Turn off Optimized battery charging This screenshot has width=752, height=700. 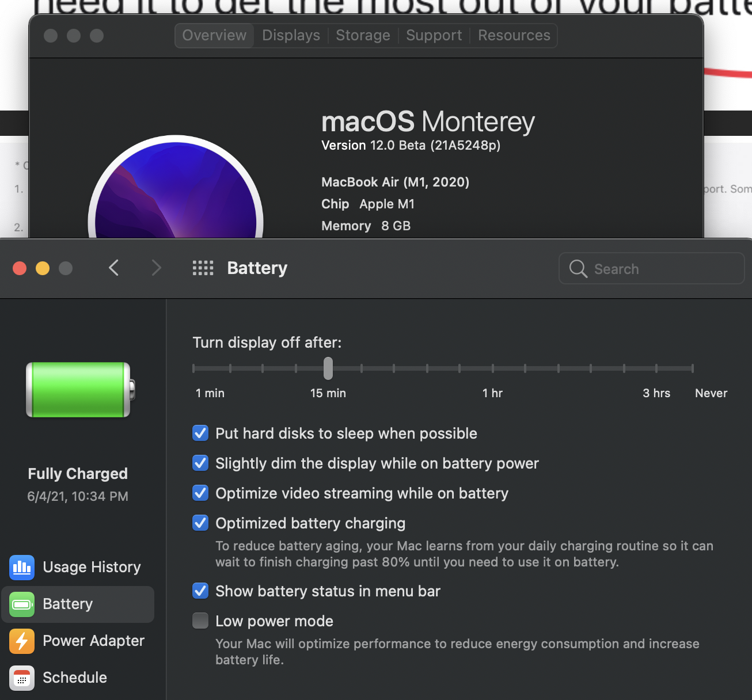[200, 523]
